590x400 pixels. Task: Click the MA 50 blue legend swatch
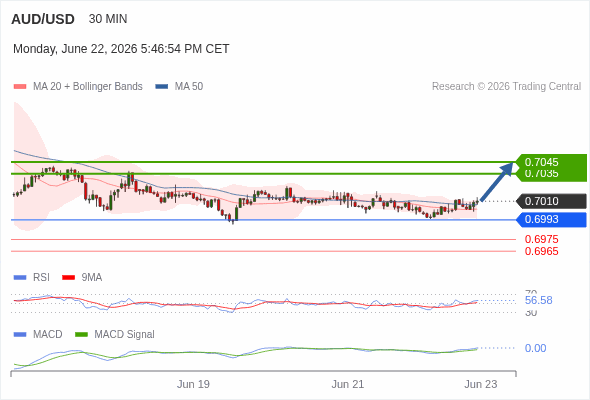tap(162, 87)
